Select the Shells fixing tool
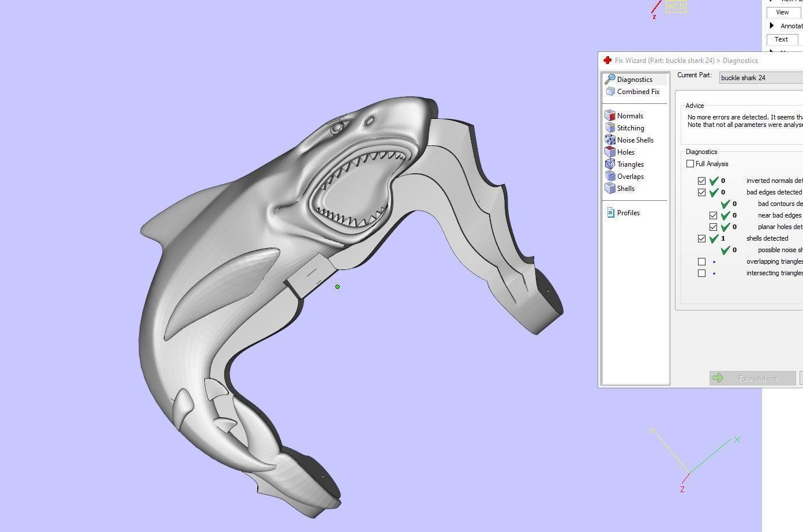 pyautogui.click(x=620, y=189)
